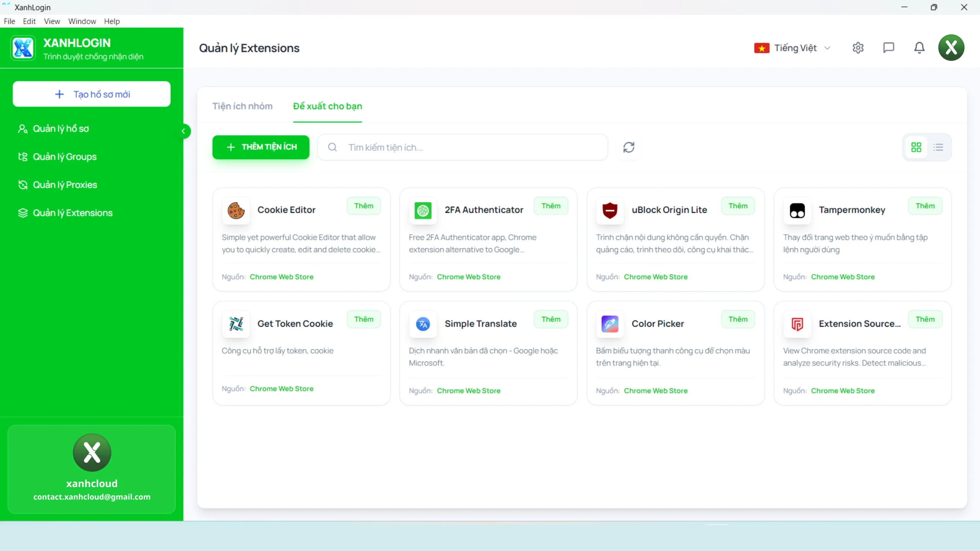Click the Tampermonkey extension icon
This screenshot has height=551, width=980.
[x=797, y=210]
